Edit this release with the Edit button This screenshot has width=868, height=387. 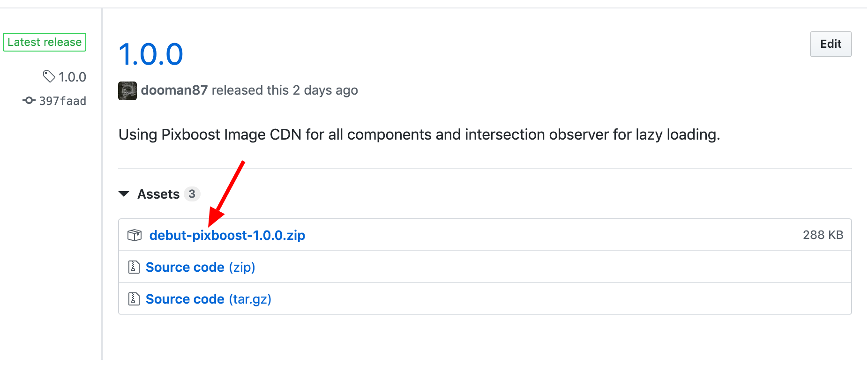click(831, 44)
